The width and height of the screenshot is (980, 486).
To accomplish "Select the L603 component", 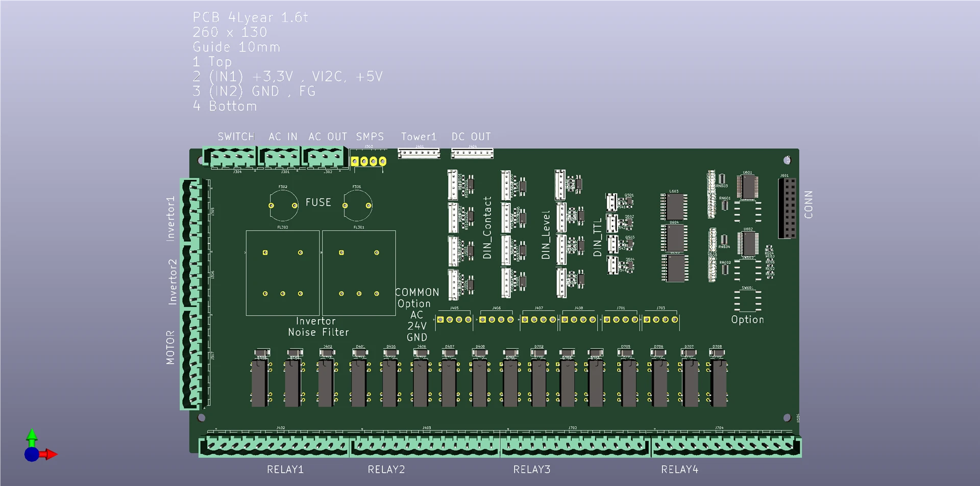I will pyautogui.click(x=674, y=207).
